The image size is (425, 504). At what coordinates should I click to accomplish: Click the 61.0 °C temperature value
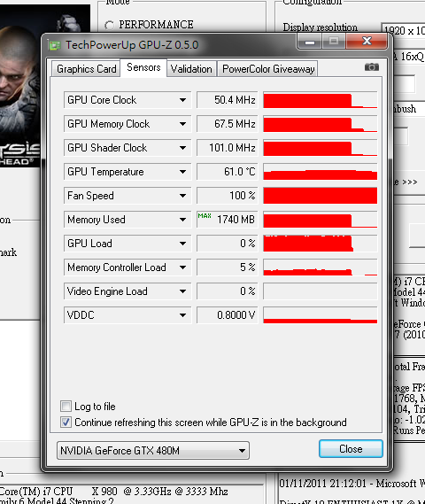point(228,172)
